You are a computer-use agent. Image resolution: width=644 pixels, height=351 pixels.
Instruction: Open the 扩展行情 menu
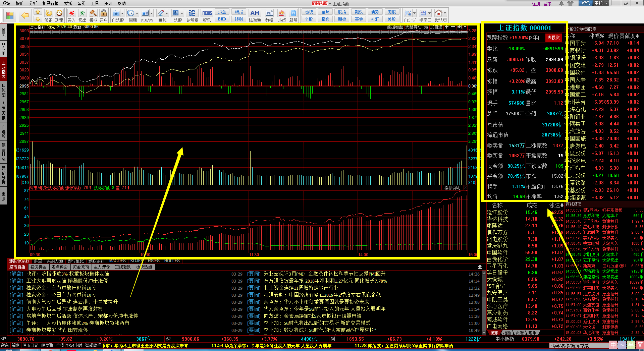point(50,3)
